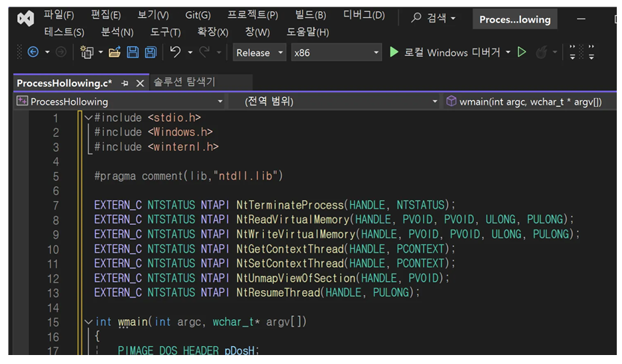622x364 pixels.
Task: Open the 파일(F) menu
Action: click(x=58, y=15)
